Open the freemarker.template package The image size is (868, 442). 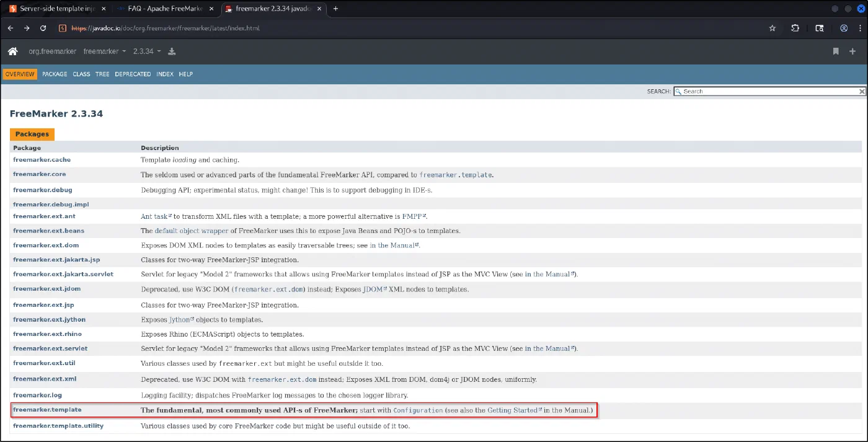coord(47,410)
